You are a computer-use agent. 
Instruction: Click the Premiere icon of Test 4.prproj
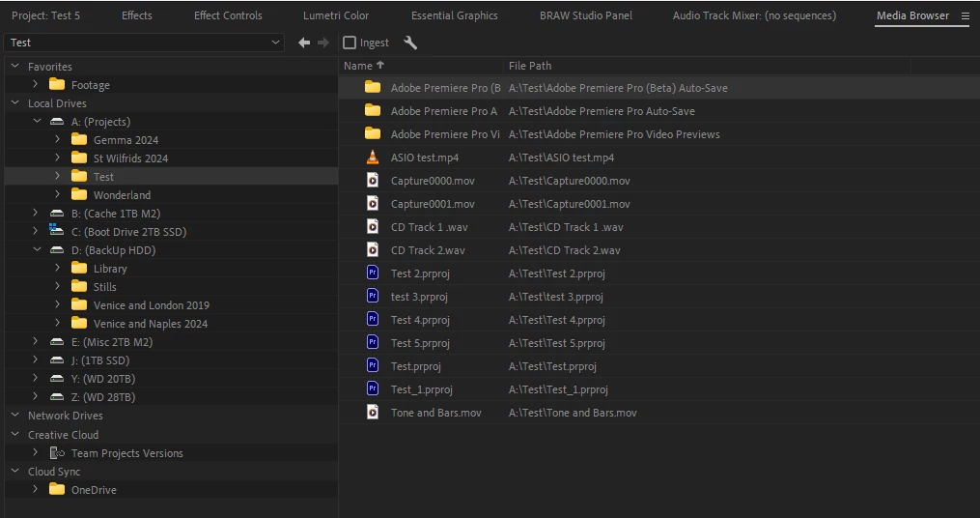(x=373, y=320)
